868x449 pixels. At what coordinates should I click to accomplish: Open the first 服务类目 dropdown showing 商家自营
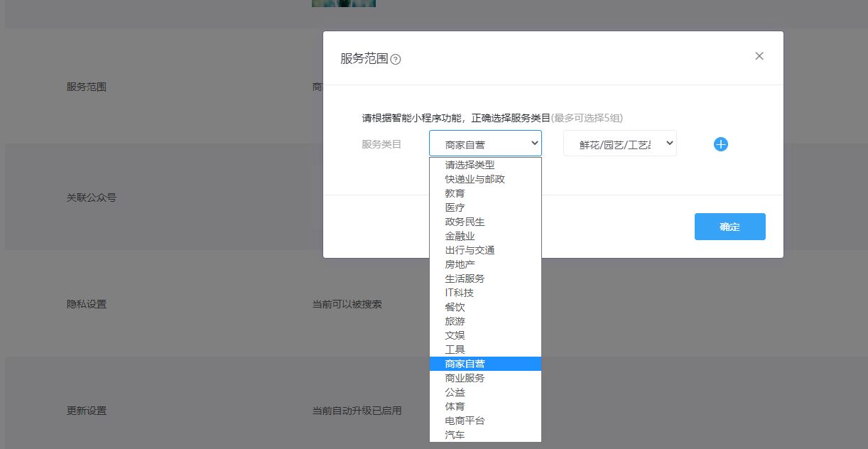pos(485,143)
